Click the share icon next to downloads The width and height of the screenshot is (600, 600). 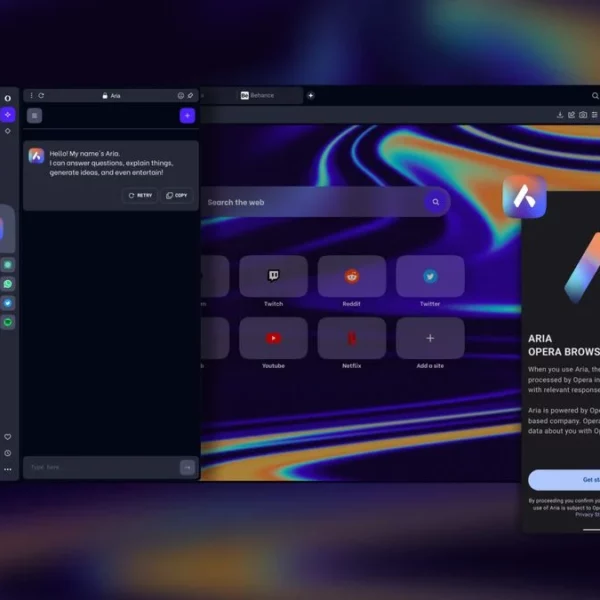[571, 115]
